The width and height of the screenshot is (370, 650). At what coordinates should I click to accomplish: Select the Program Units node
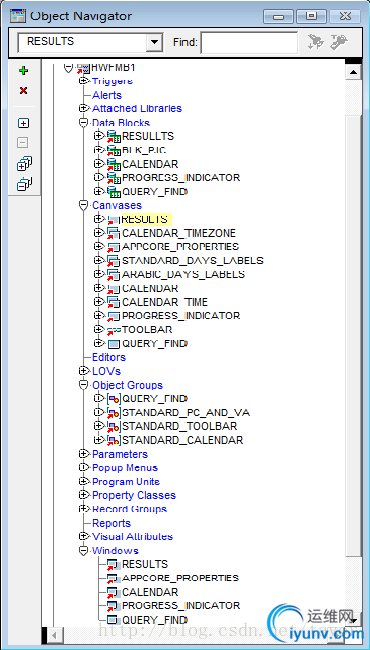(x=126, y=482)
